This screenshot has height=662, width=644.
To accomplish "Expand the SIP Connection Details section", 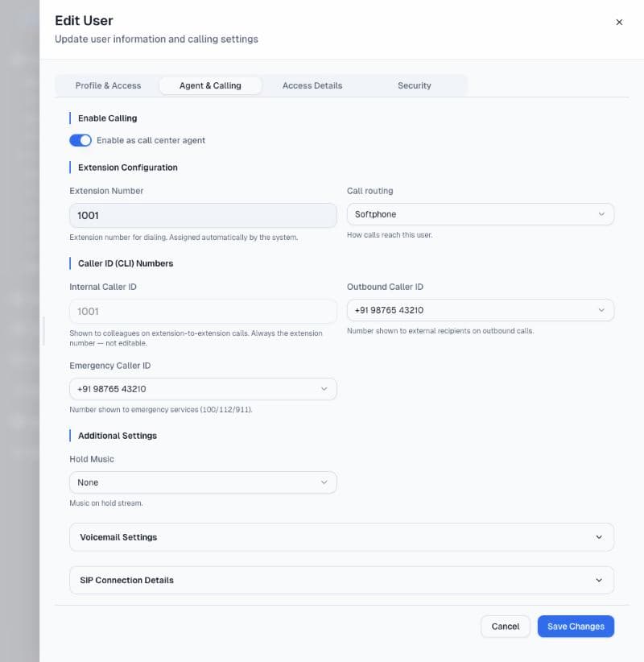I will (x=341, y=580).
